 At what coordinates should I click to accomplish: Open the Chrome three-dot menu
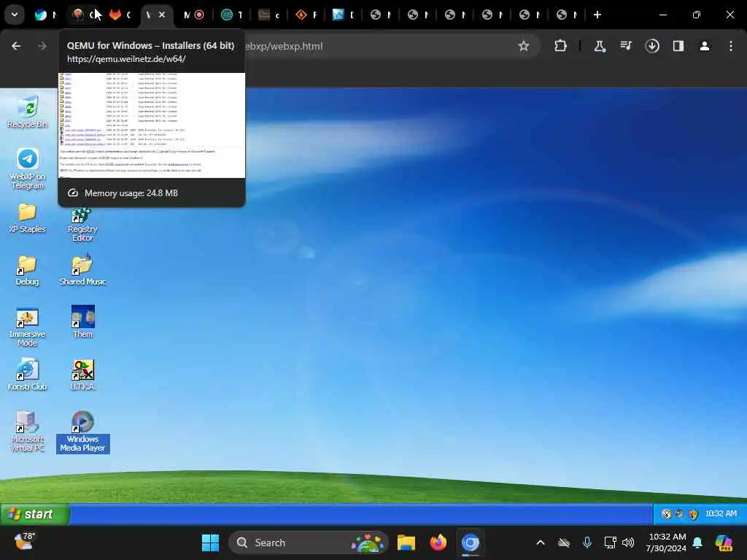(x=731, y=46)
